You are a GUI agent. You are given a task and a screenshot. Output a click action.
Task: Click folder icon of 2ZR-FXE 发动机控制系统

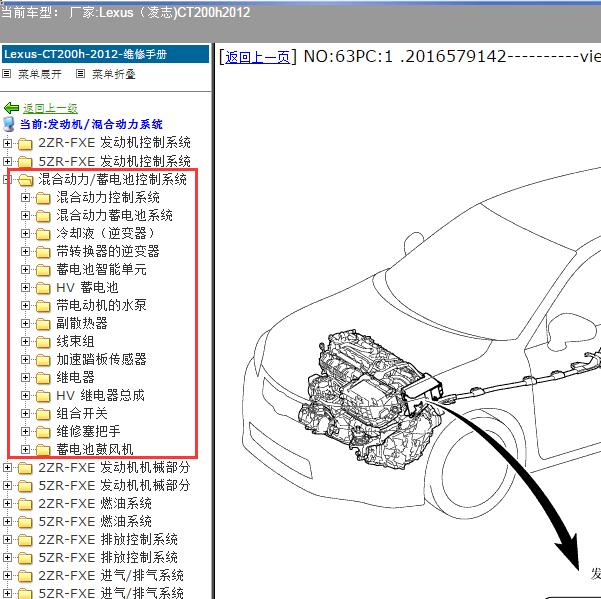coord(25,144)
